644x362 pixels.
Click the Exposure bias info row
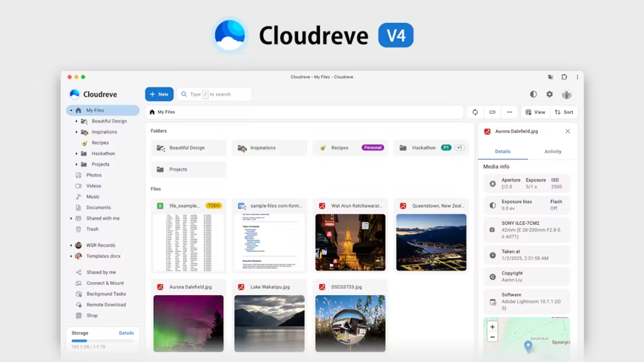click(x=527, y=205)
